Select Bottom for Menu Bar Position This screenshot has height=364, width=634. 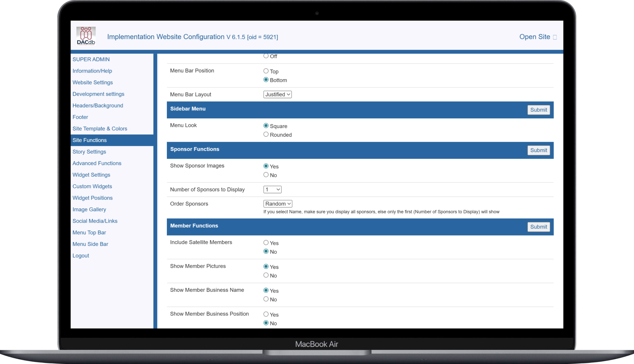pyautogui.click(x=266, y=80)
